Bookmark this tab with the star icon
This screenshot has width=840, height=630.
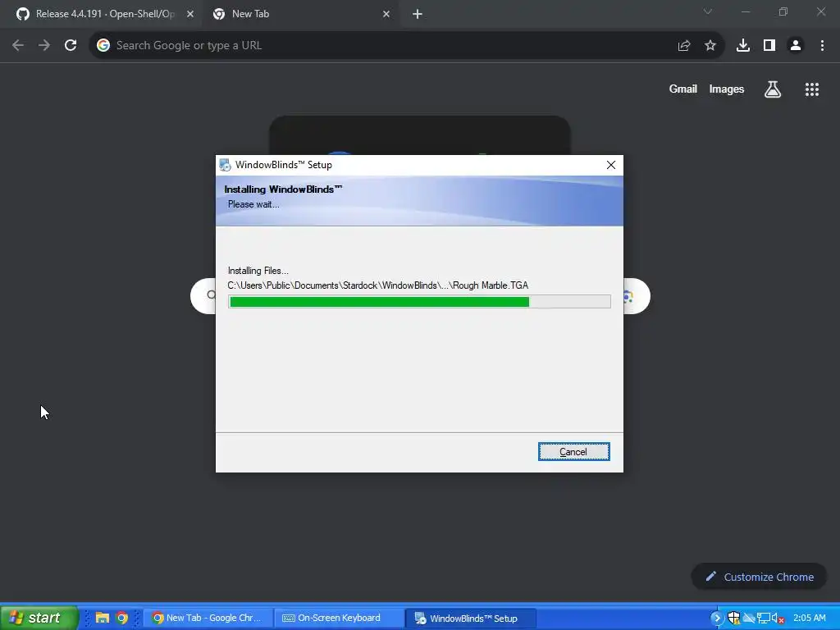[x=710, y=46]
